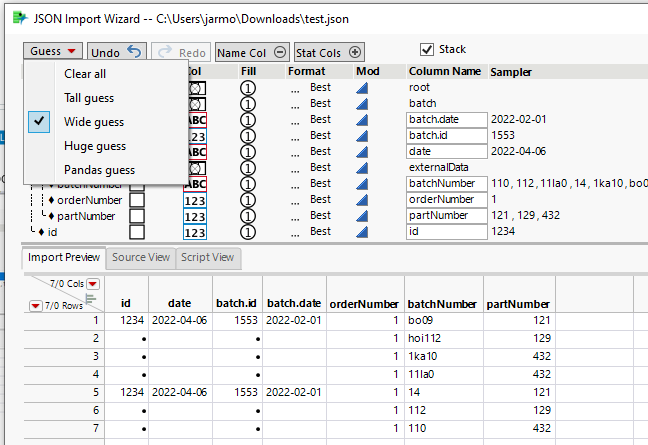Choose Clear all from the Guess menu
This screenshot has height=445, width=648.
click(106, 74)
